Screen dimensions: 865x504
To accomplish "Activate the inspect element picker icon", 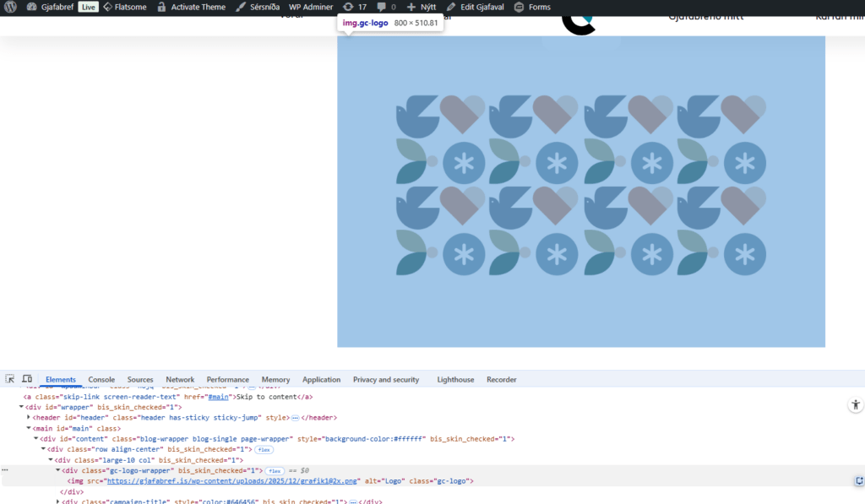I will coord(10,379).
